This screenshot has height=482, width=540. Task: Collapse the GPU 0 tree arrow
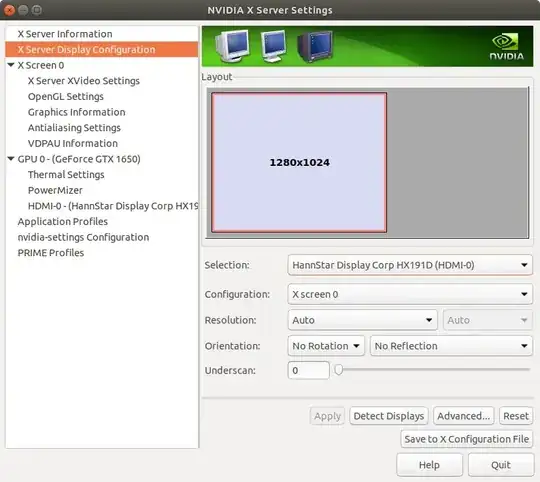(11, 159)
